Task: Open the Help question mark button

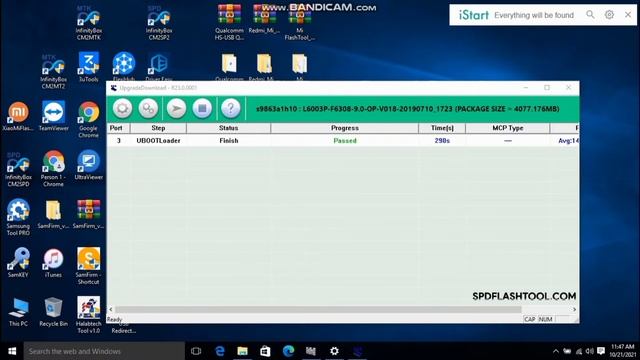Action: [231, 109]
